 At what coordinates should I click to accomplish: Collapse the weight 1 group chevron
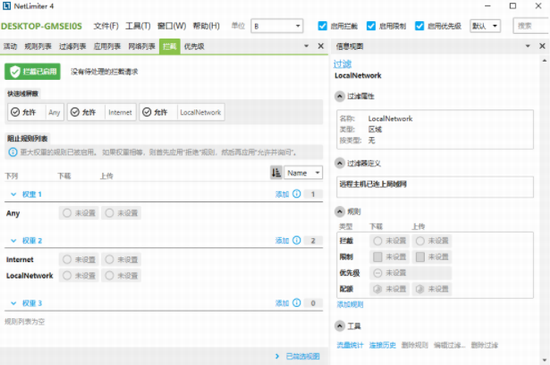[x=13, y=194]
